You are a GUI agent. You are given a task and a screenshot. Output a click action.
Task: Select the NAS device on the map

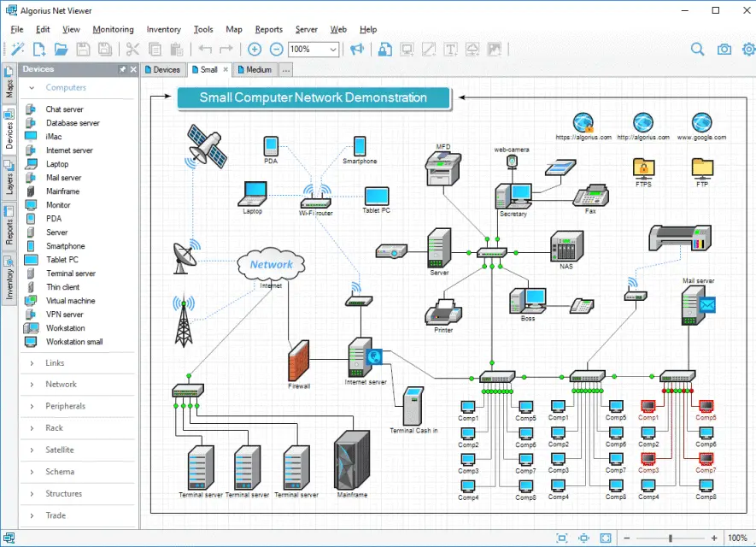(x=566, y=246)
